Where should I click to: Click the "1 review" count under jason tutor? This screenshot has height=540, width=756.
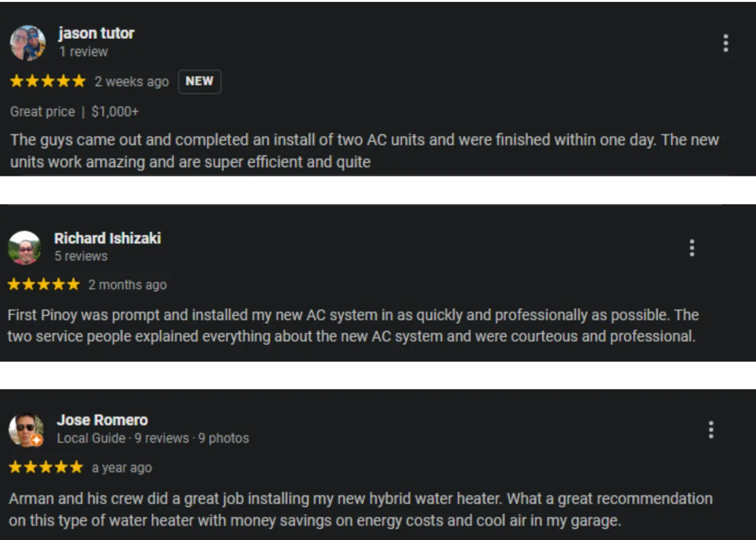(83, 52)
